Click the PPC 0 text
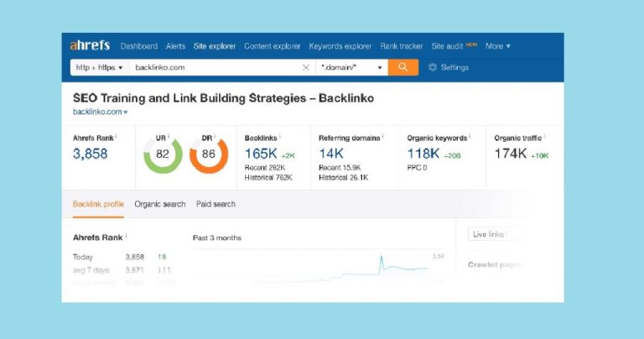 pyautogui.click(x=417, y=168)
